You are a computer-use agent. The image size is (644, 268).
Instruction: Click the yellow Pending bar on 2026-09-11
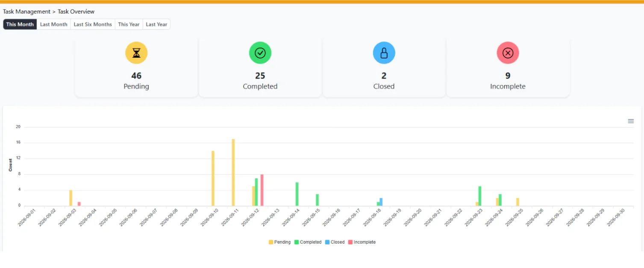(233, 173)
